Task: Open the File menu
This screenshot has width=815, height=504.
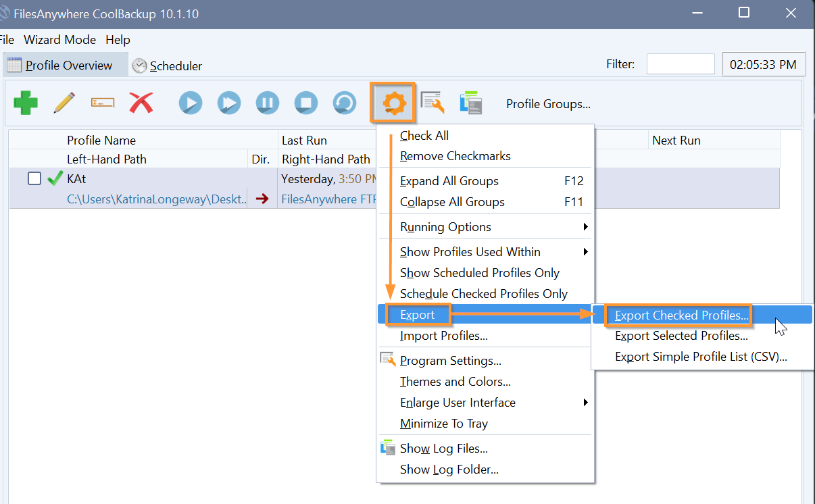Action: (7, 40)
